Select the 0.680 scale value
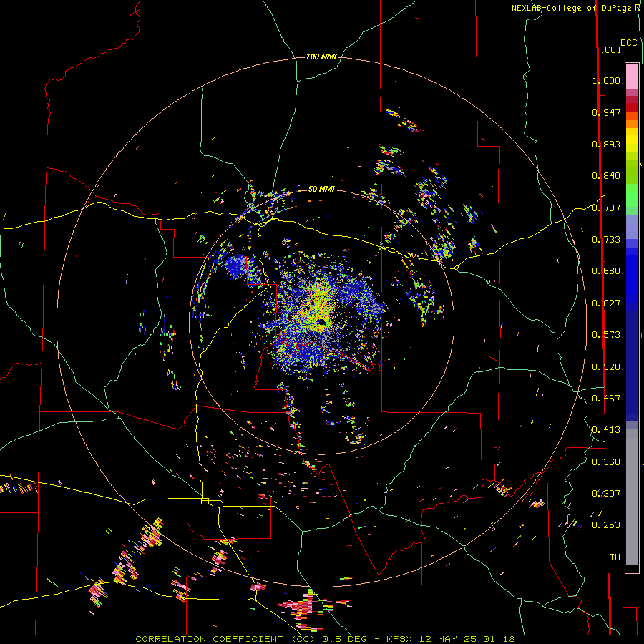The height and width of the screenshot is (644, 644). click(606, 271)
